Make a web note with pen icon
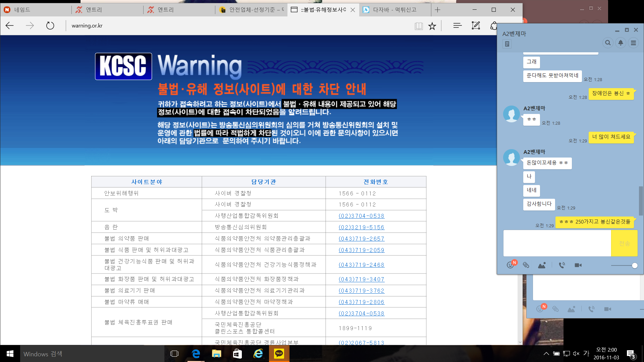 476,25
